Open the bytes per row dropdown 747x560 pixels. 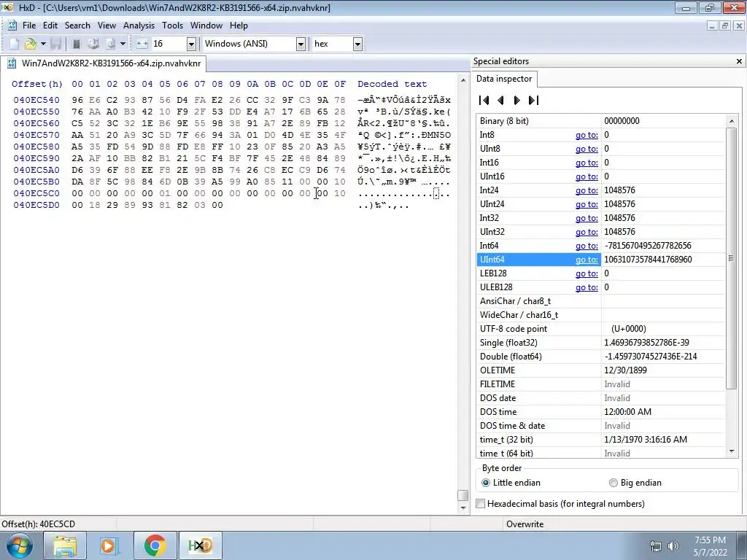tap(191, 44)
